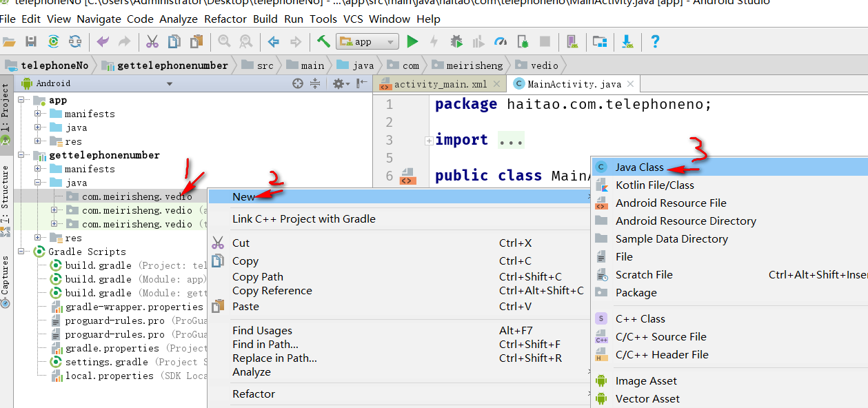Expand the folded import block in editor
Image resolution: width=868 pixels, height=408 pixels.
point(429,141)
